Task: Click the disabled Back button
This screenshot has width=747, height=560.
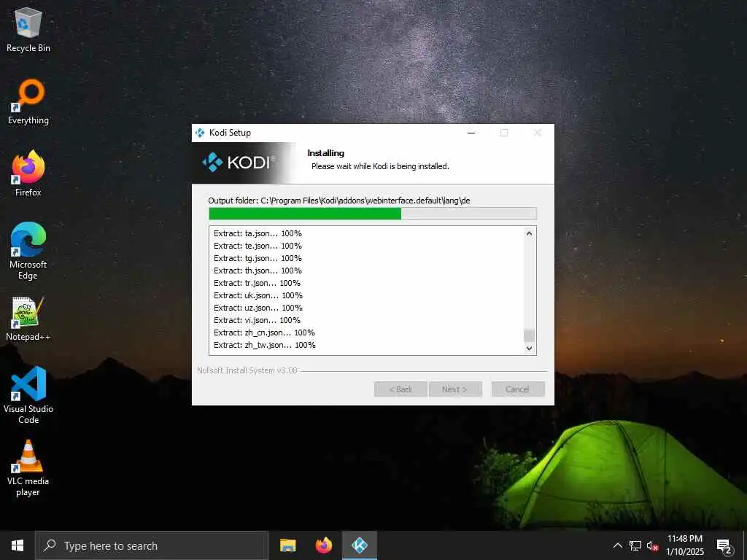Action: 400,389
